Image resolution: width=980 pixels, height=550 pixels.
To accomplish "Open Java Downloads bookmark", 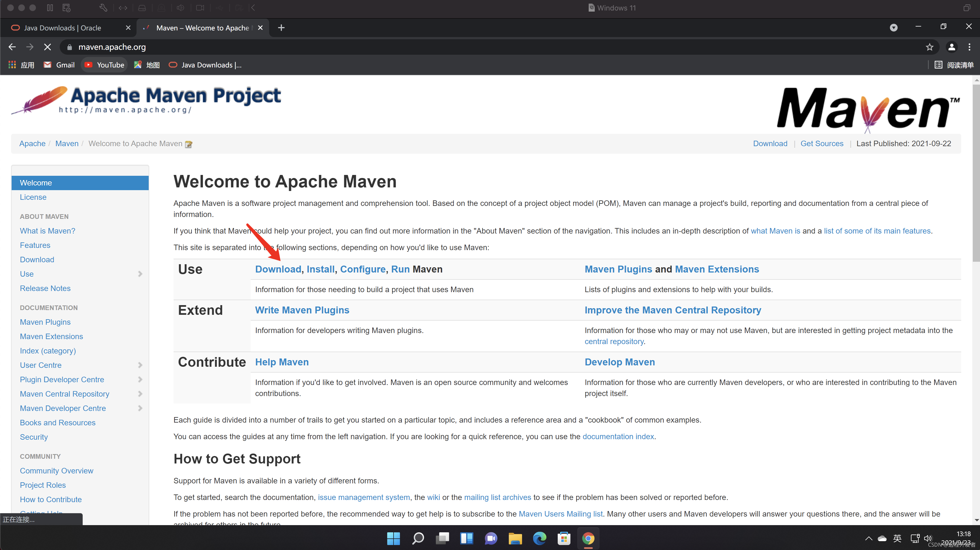I will tap(205, 65).
